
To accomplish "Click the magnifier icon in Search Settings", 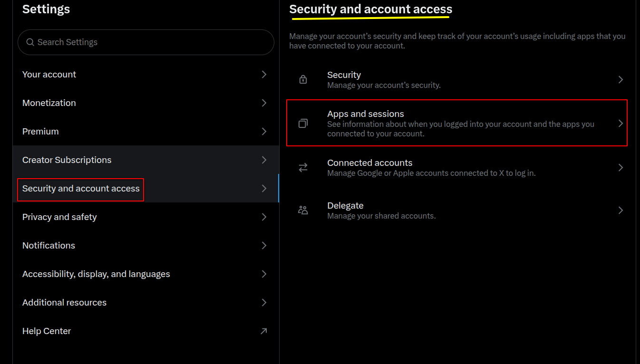I will 29,42.
